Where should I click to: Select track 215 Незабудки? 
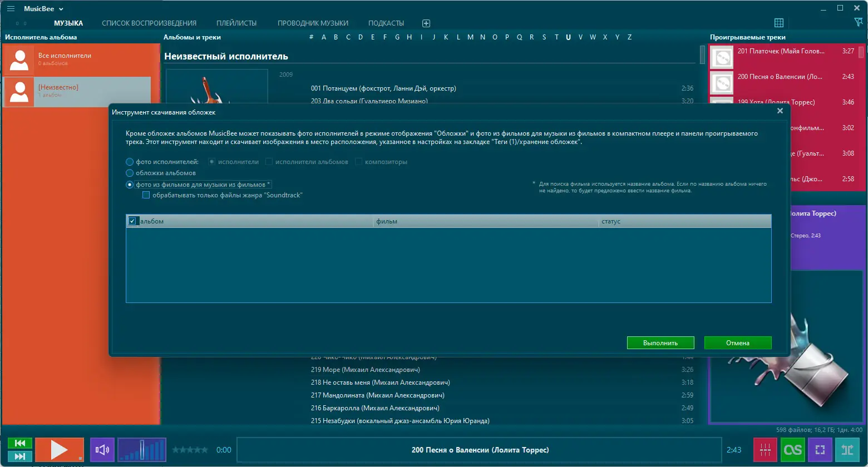point(400,421)
